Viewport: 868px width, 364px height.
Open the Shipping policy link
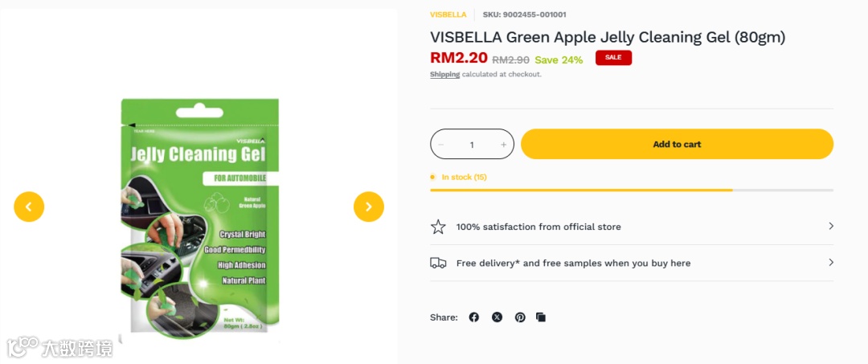pyautogui.click(x=445, y=74)
